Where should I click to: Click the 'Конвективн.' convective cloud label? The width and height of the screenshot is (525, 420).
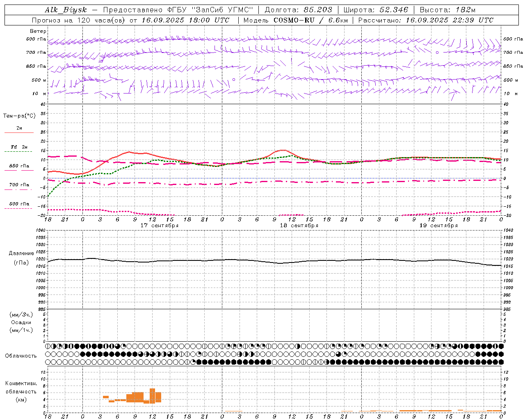coord(21,383)
